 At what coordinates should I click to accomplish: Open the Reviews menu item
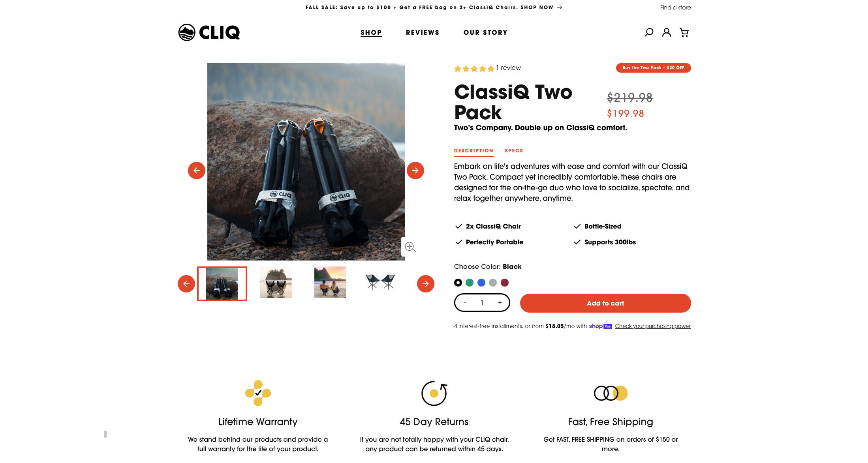pyautogui.click(x=423, y=32)
